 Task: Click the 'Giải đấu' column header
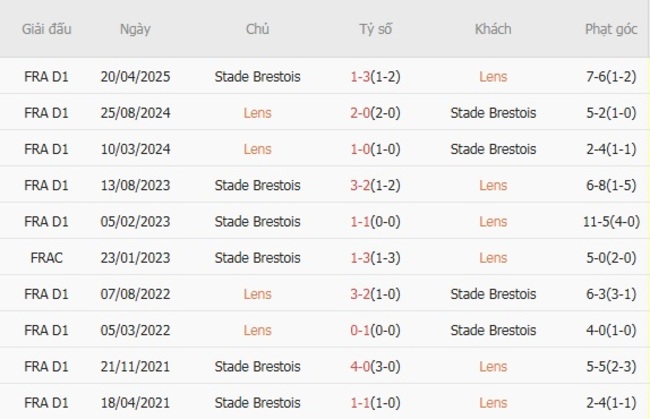pyautogui.click(x=46, y=29)
